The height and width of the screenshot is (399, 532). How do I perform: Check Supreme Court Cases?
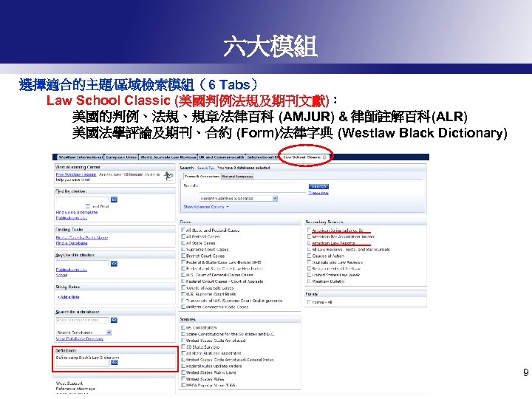[x=183, y=250]
